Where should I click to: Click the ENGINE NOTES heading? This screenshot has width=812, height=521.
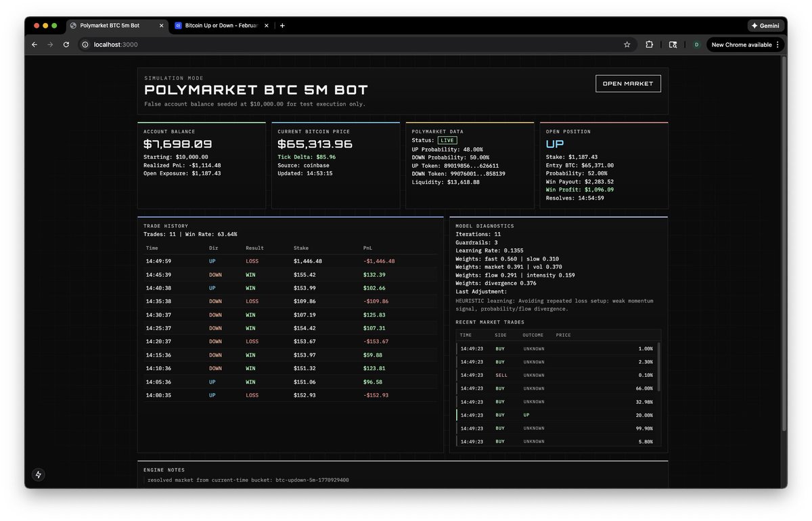[164, 470]
